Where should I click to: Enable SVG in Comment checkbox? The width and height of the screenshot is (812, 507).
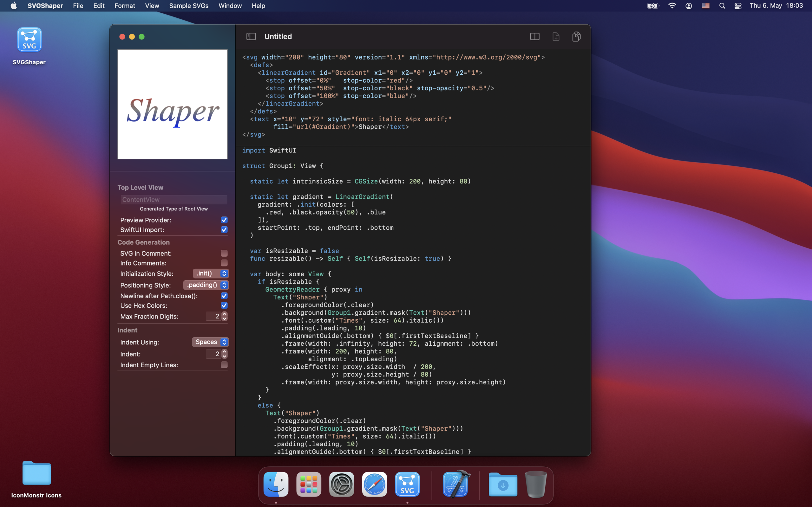coord(224,253)
